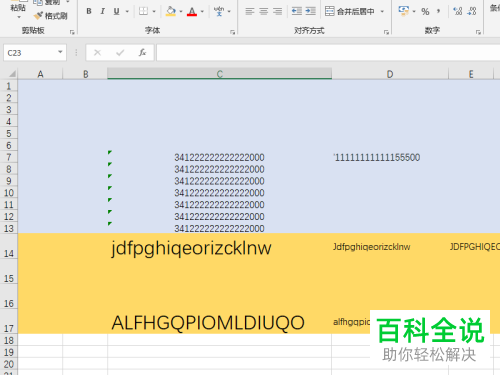Toggle italic formatting
The width and height of the screenshot is (500, 375).
(x=103, y=11)
